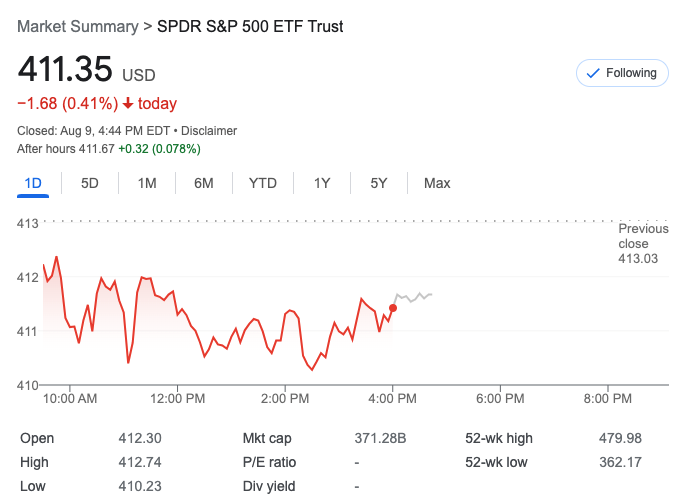
Task: Select the 1D time range tab
Action: (x=32, y=183)
